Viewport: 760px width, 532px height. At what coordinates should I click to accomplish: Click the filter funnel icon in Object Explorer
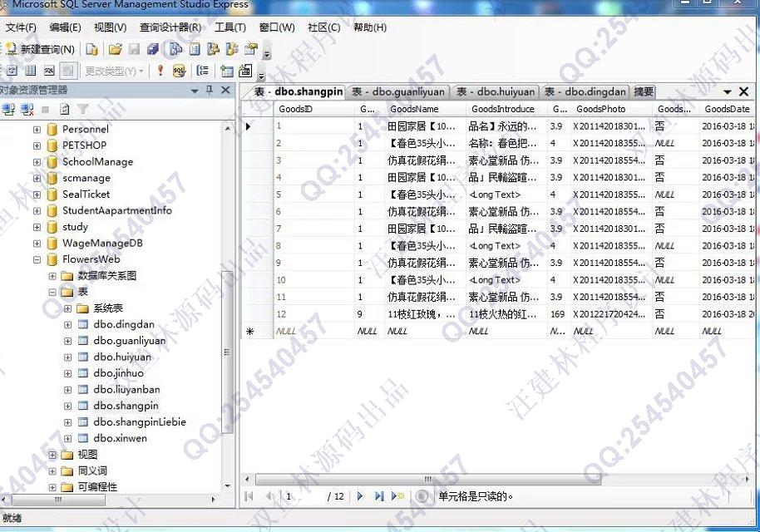(83, 110)
